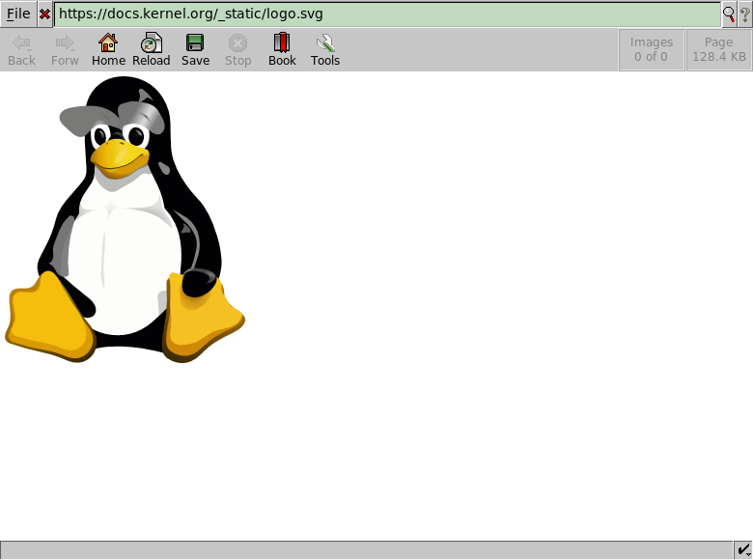Click the Images 0 of 0 indicator
The width and height of the screenshot is (753, 560).
(651, 49)
